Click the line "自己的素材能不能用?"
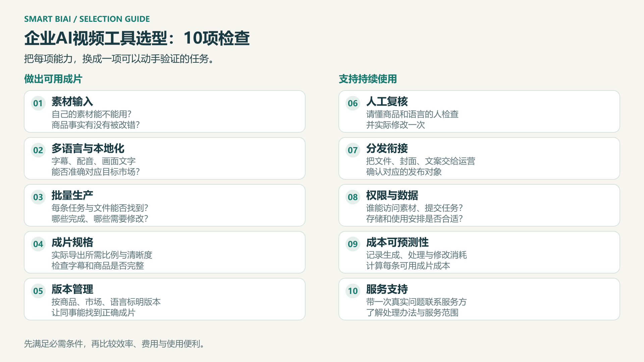Viewport: 644px width, 362px height. [92, 114]
